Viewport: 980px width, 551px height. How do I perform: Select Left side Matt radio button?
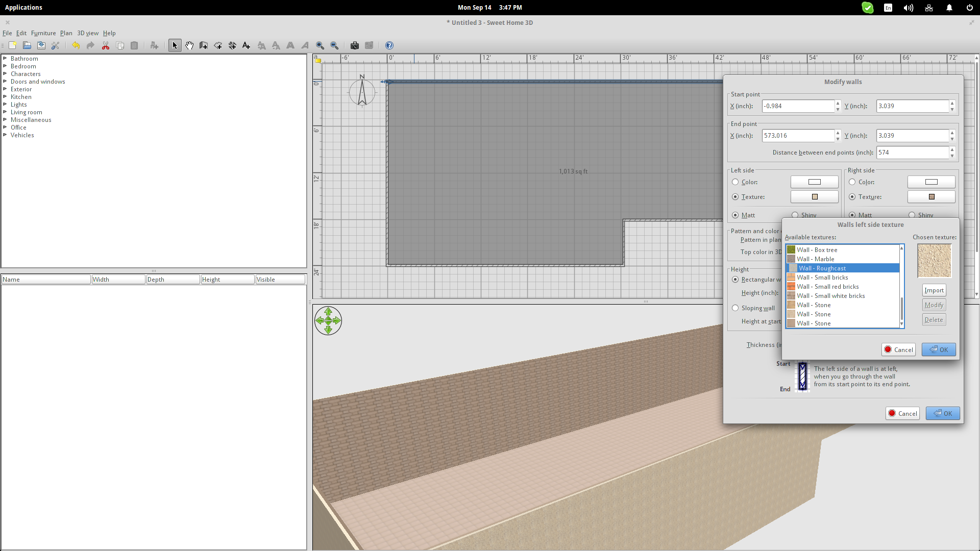[736, 215]
